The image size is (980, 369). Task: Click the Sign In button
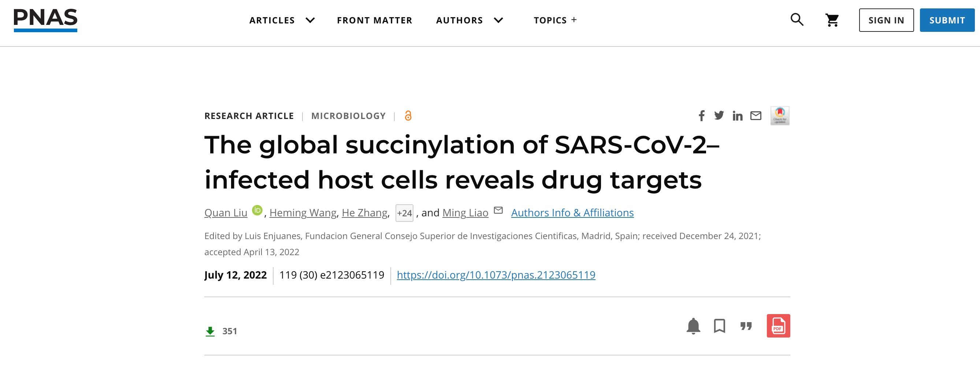click(886, 20)
